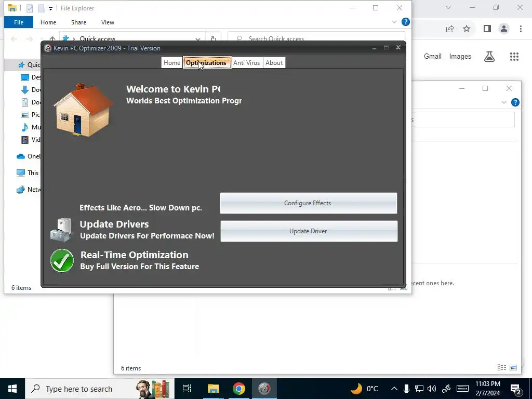Switch to details view in back File Explorer
This screenshot has width=532, height=399.
click(501, 368)
